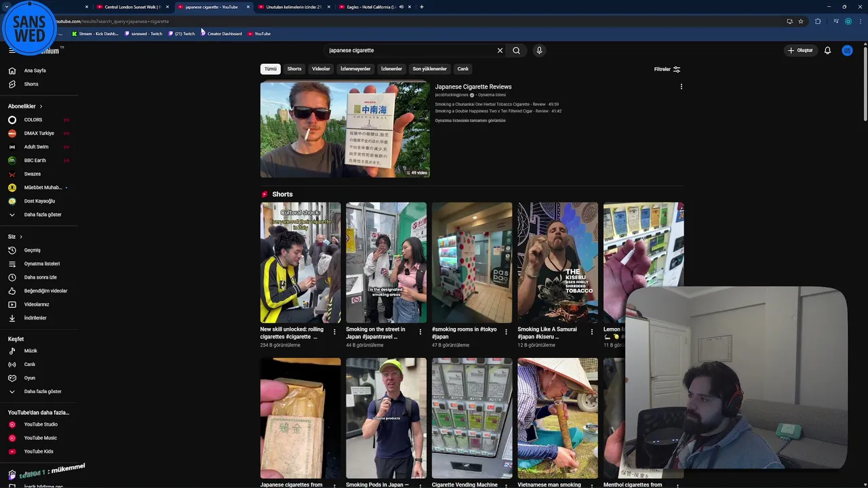Bookmark this page with the star icon
Image resolution: width=868 pixels, height=488 pixels.
pos(801,21)
